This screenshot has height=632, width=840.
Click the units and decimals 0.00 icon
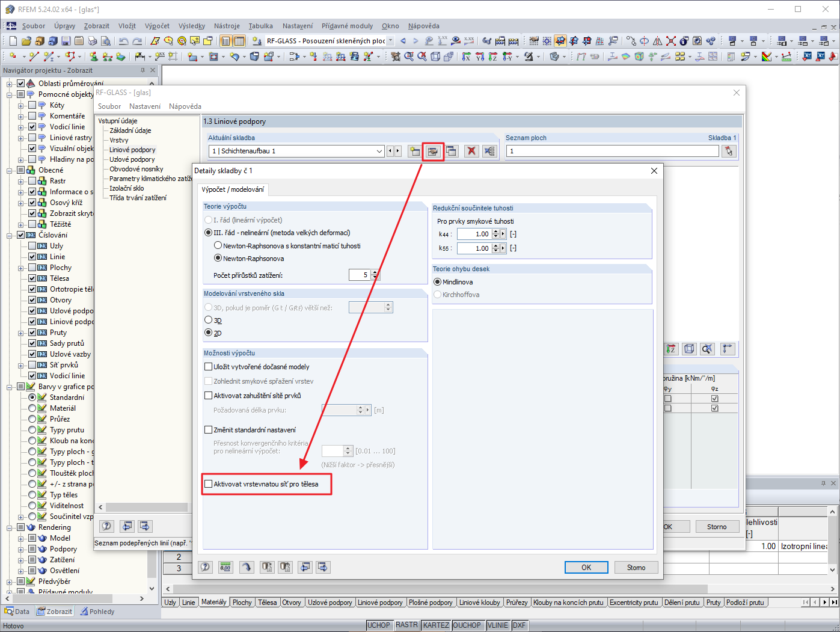pos(225,567)
